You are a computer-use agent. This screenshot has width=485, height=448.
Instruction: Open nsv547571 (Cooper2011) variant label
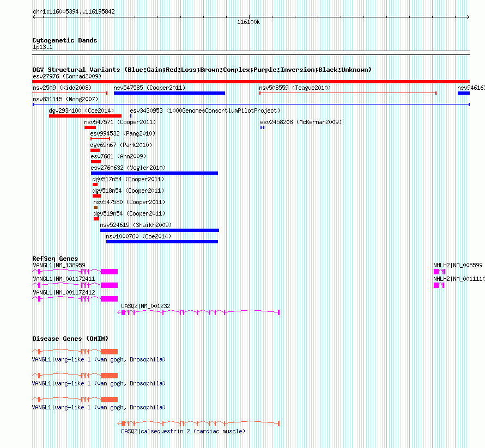pos(120,122)
